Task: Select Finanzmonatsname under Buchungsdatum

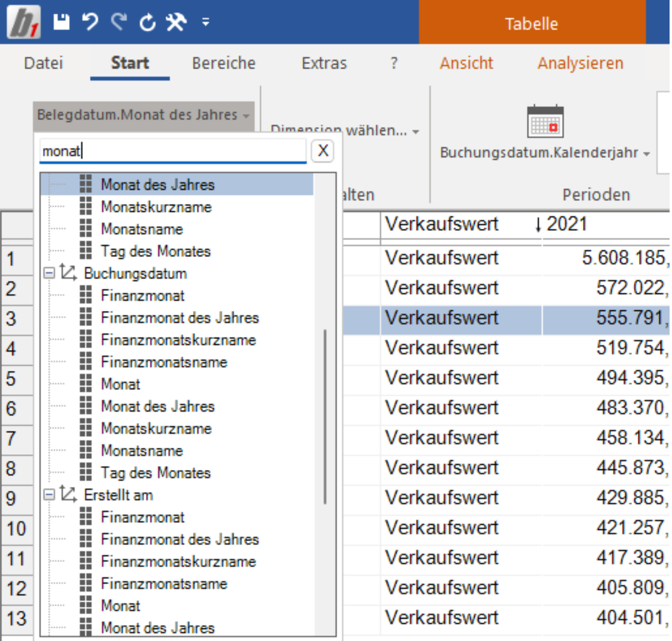Action: (x=164, y=362)
